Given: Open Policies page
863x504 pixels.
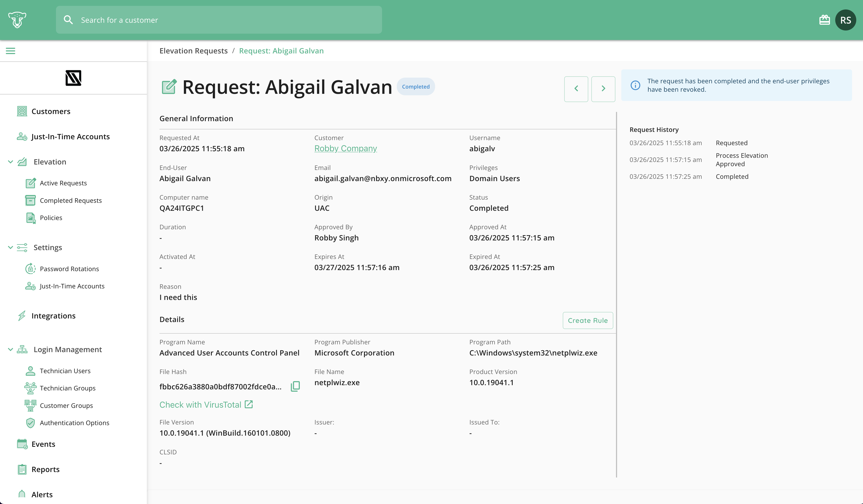Looking at the screenshot, I should point(51,218).
